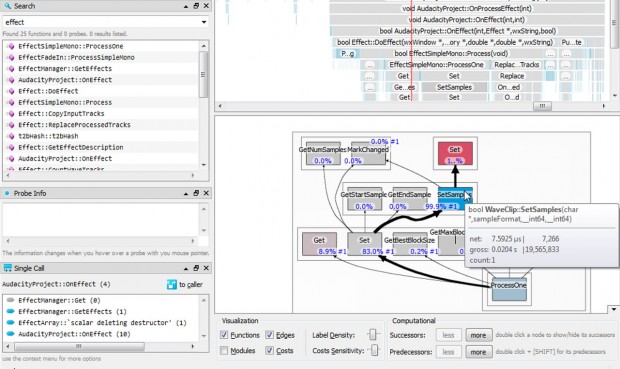Open the search term dropdown

pos(204,22)
